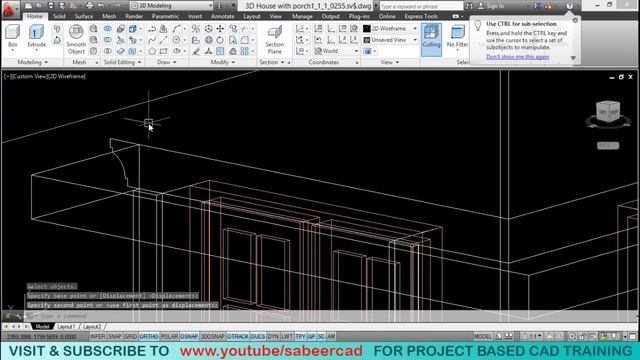Expand the Modify panel
The width and height of the screenshot is (640, 360).
tap(222, 62)
